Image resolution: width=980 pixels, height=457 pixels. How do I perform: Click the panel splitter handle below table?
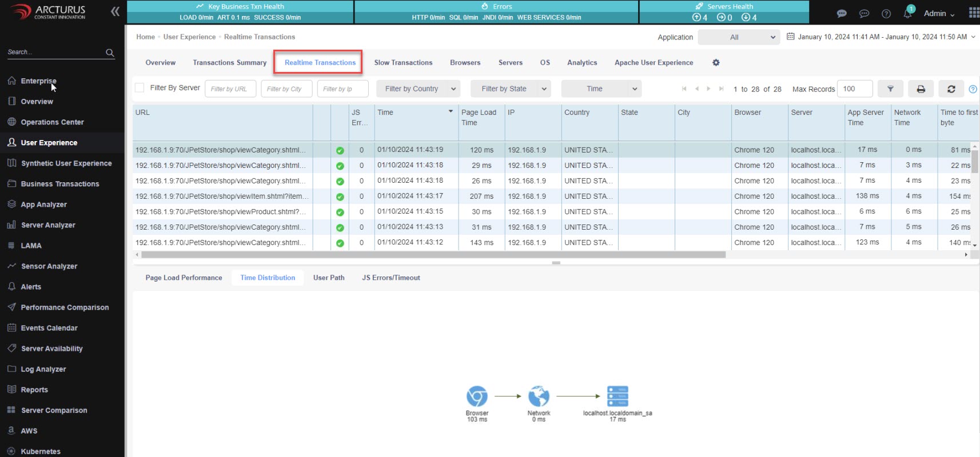(x=556, y=263)
